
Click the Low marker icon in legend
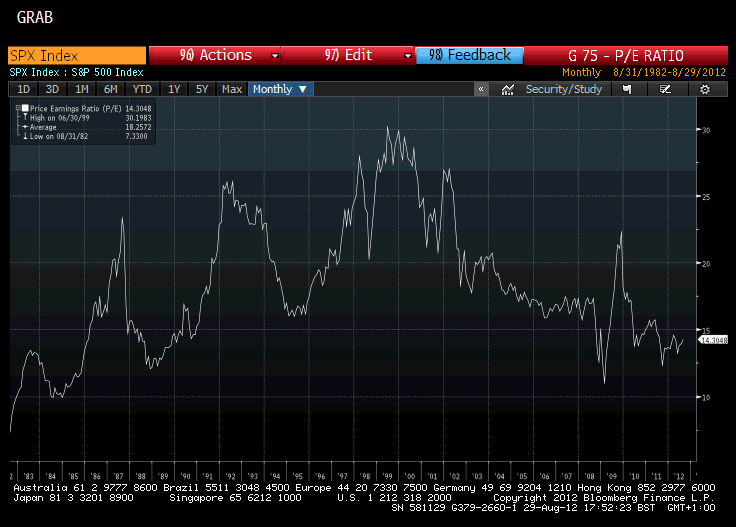(x=25, y=136)
